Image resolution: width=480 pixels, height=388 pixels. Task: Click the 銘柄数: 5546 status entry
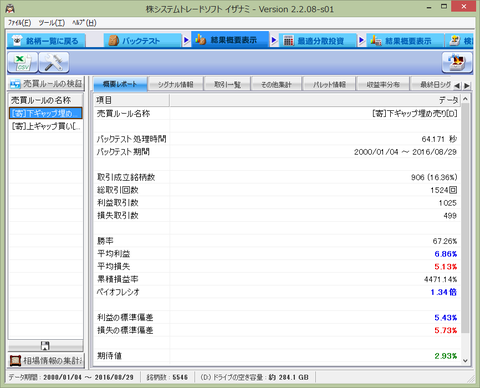tap(167, 377)
